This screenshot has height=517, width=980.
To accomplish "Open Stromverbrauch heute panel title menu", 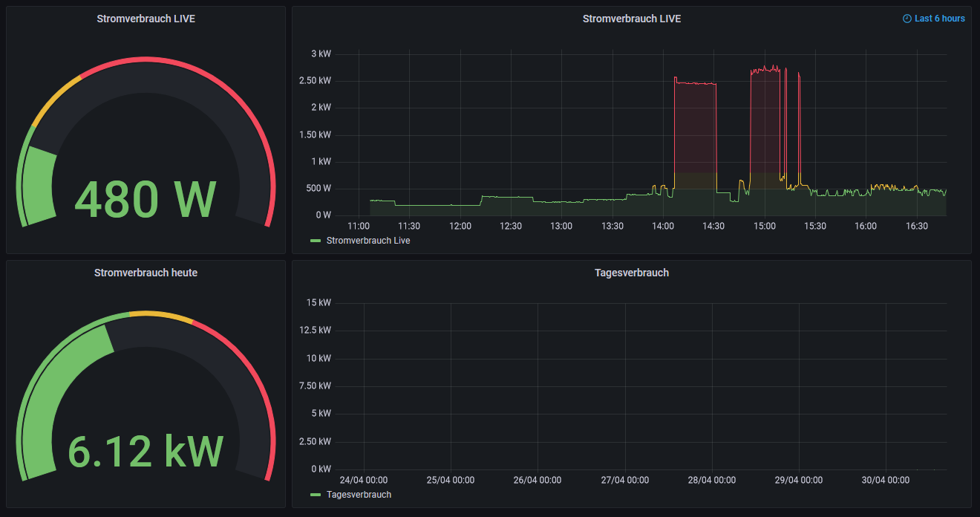I will point(146,273).
